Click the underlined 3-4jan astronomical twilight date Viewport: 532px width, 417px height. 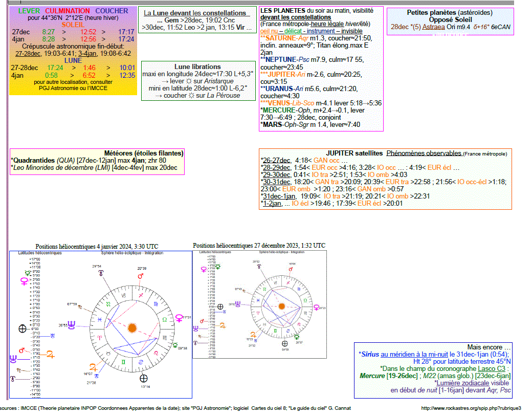coord(87,54)
